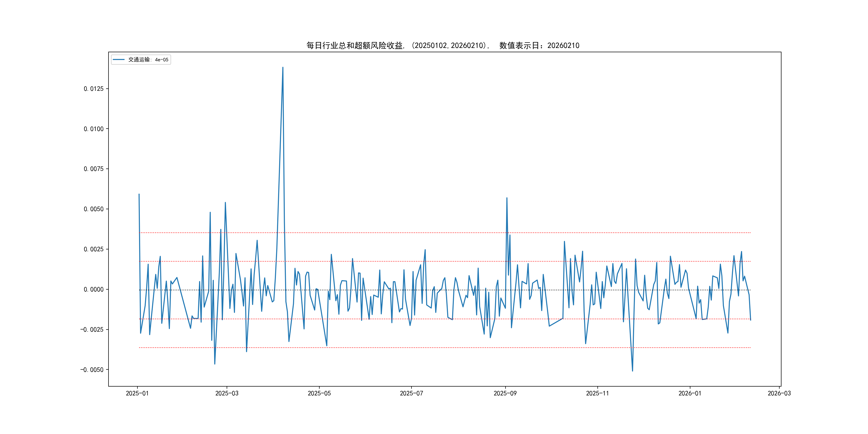Click the 2025-11 x-axis tick label
This screenshot has height=434, width=868.
(597, 393)
